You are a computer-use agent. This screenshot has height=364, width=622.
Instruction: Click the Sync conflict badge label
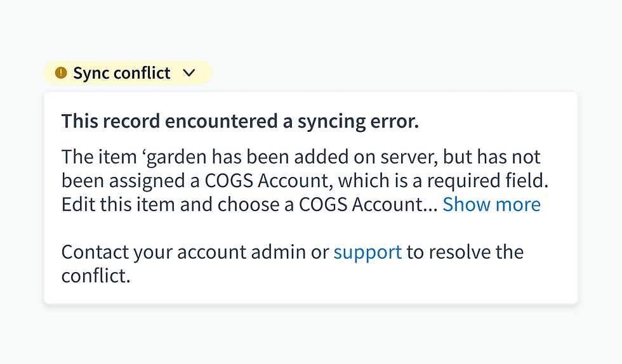click(121, 73)
